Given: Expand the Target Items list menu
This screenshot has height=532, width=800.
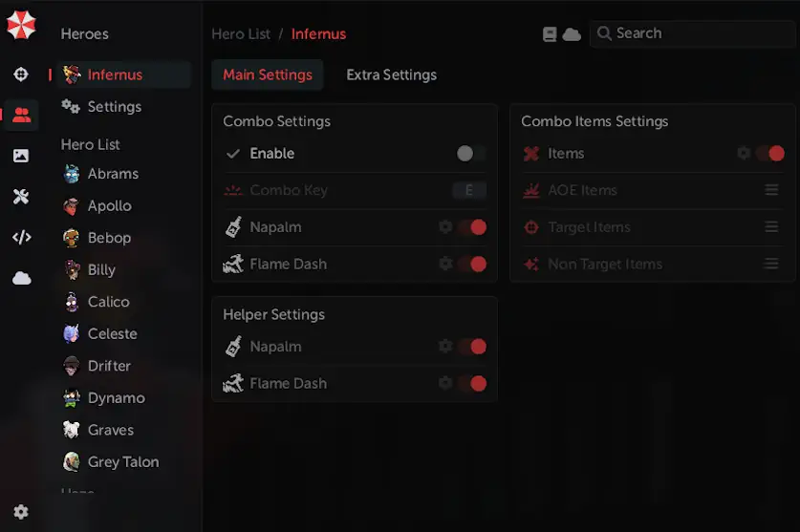Looking at the screenshot, I should coord(771,226).
